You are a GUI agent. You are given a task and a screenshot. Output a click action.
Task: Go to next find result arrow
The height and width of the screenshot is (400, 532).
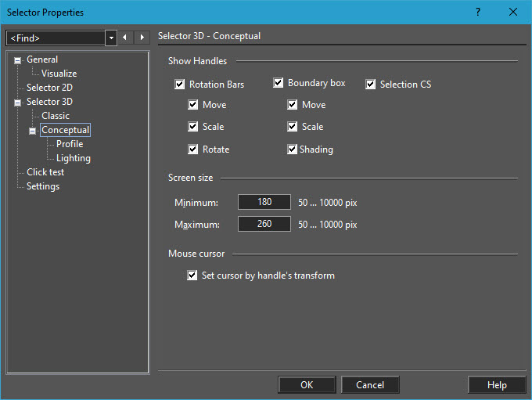pyautogui.click(x=142, y=38)
